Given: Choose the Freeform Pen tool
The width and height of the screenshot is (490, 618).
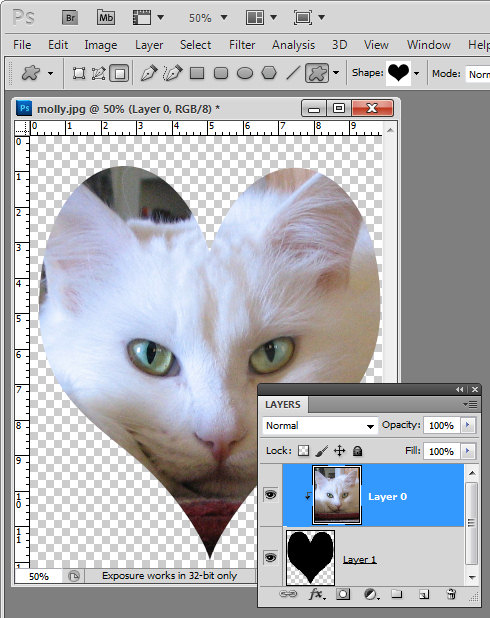Looking at the screenshot, I should tap(173, 73).
